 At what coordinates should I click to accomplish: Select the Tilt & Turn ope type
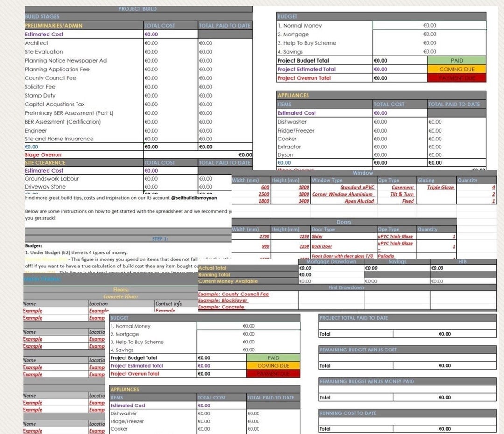402,194
